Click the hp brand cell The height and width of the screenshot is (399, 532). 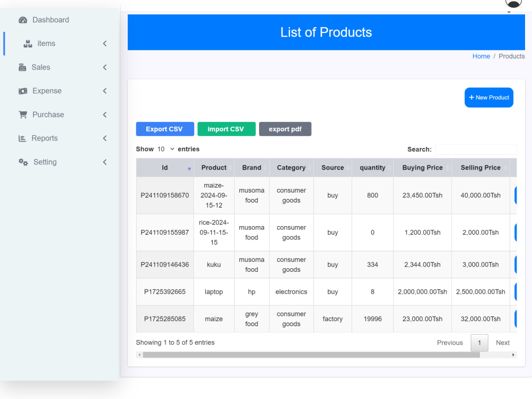coord(252,292)
